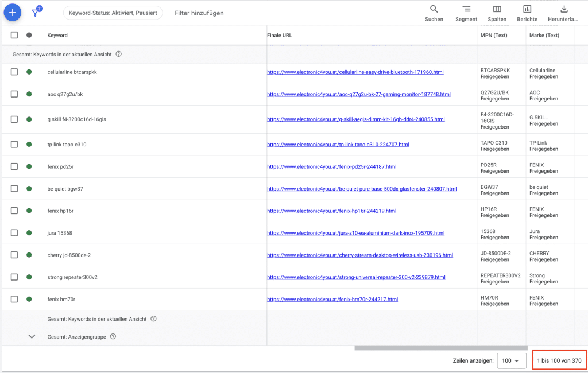
Task: Click help icon next to Gesamt: Anzeigengruppe
Action: [113, 337]
